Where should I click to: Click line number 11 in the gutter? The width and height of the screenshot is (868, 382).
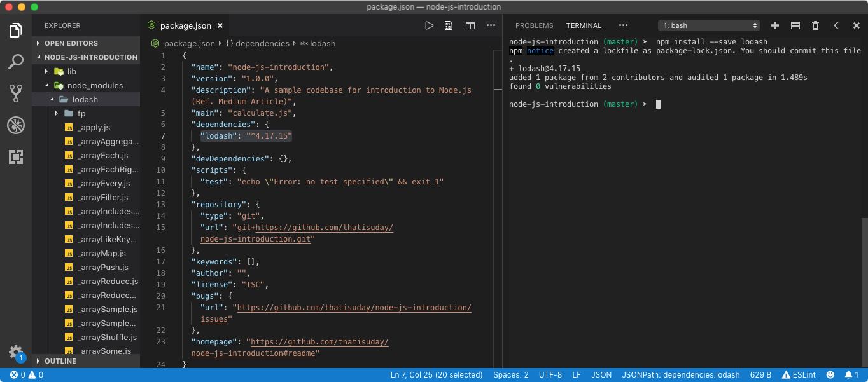click(161, 182)
